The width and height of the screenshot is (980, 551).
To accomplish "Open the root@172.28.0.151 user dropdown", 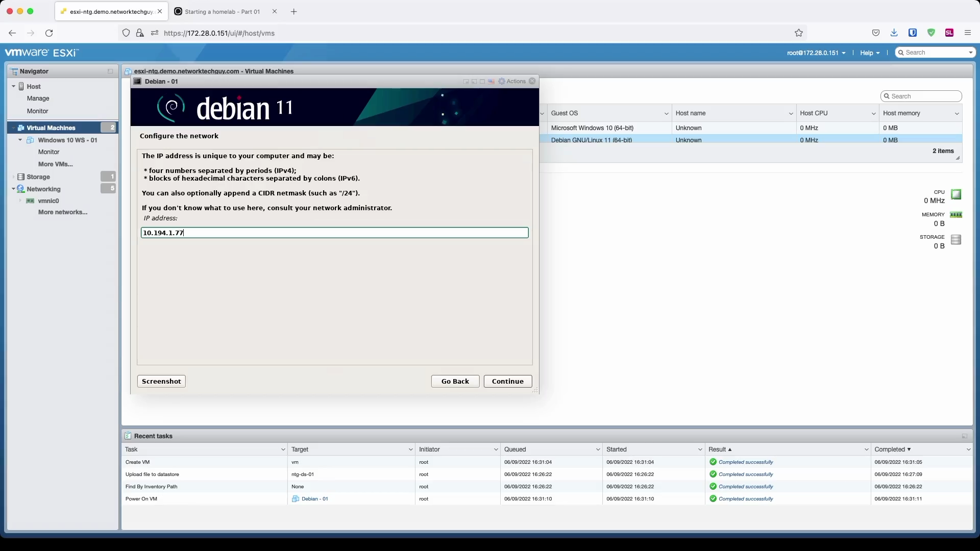I will tap(816, 53).
